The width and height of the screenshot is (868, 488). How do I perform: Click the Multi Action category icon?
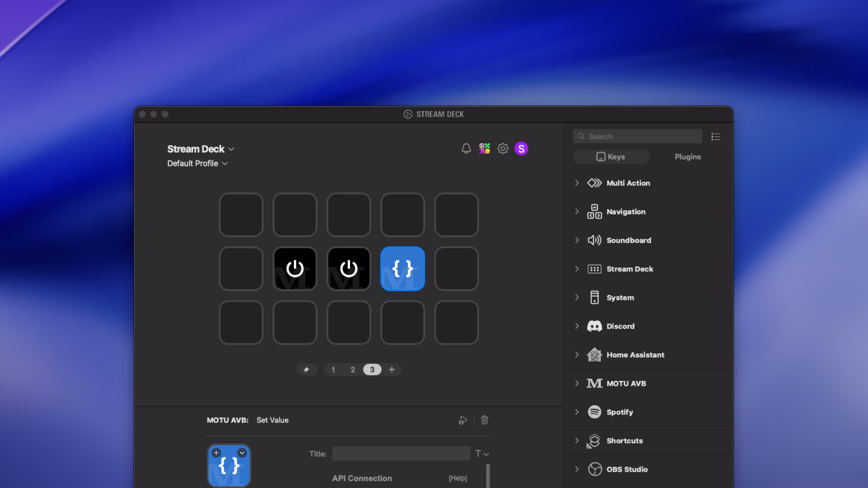coord(594,183)
